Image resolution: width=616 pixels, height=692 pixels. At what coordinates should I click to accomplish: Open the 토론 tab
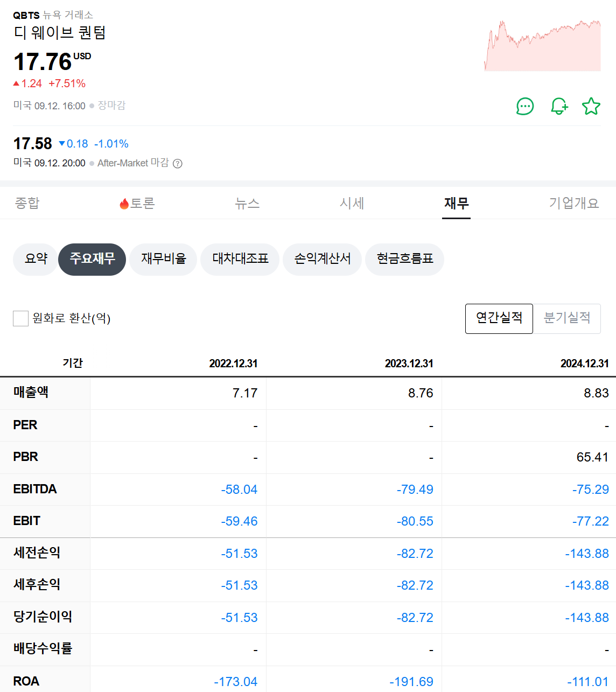coord(137,203)
